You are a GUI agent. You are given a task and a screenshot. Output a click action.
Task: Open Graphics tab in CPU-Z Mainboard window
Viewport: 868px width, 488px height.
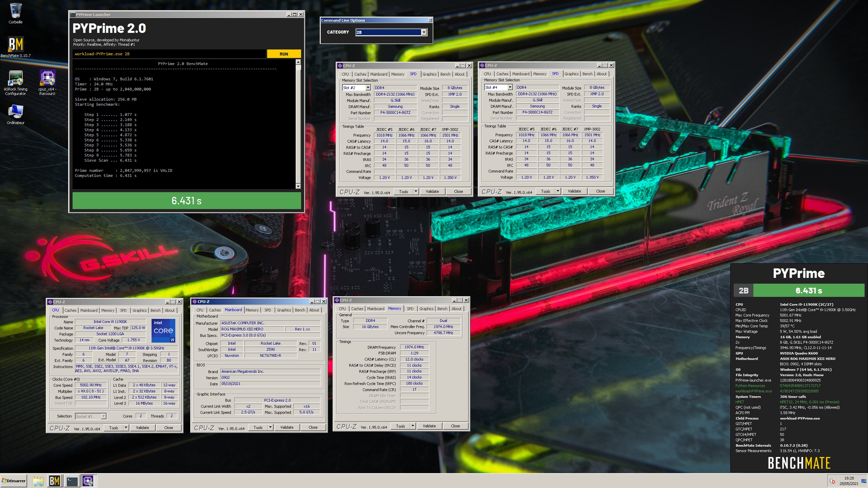point(284,310)
